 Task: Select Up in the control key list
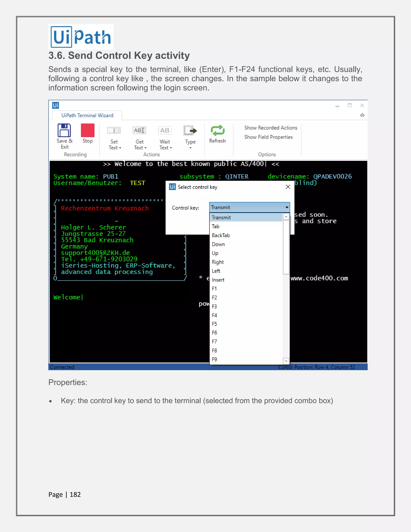(246, 253)
